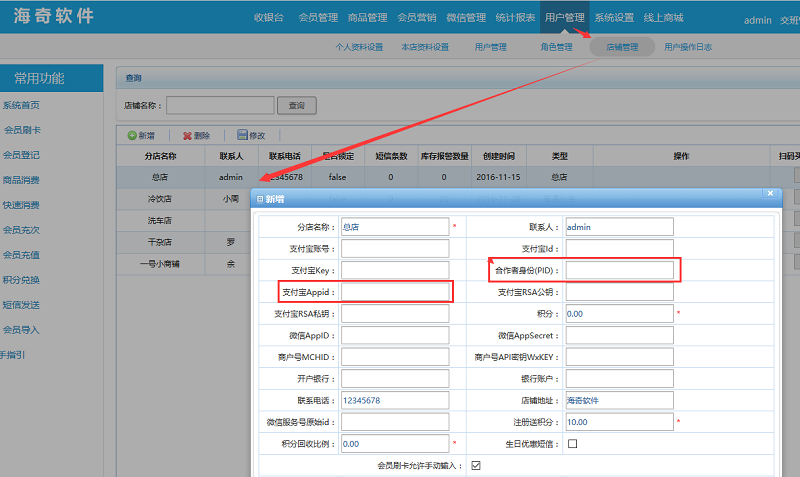Image resolution: width=800 pixels, height=477 pixels.
Task: Click the 店铺地址 input field
Action: tap(619, 400)
